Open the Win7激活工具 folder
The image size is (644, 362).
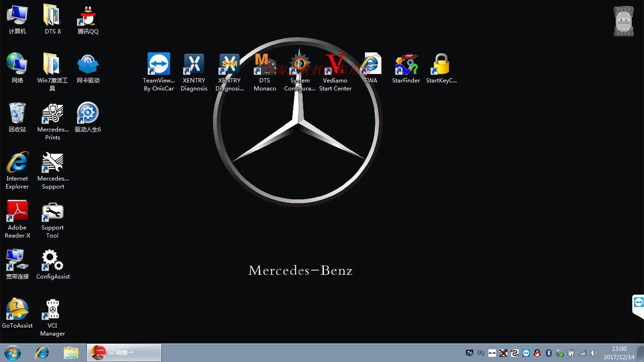[53, 72]
